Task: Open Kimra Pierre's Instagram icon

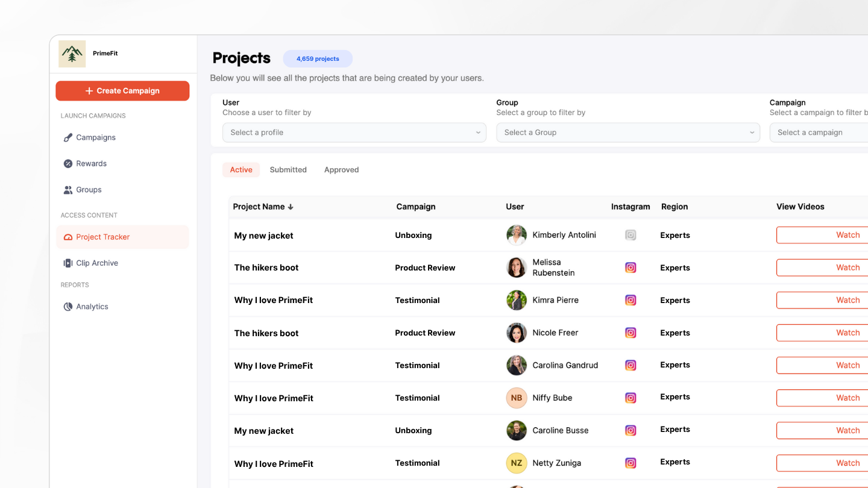Action: pos(631,300)
